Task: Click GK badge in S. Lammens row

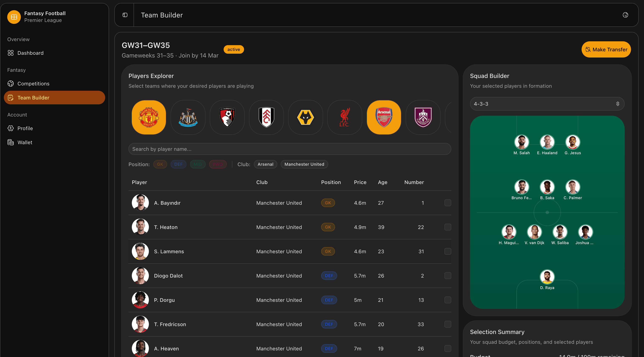Action: [x=328, y=251]
